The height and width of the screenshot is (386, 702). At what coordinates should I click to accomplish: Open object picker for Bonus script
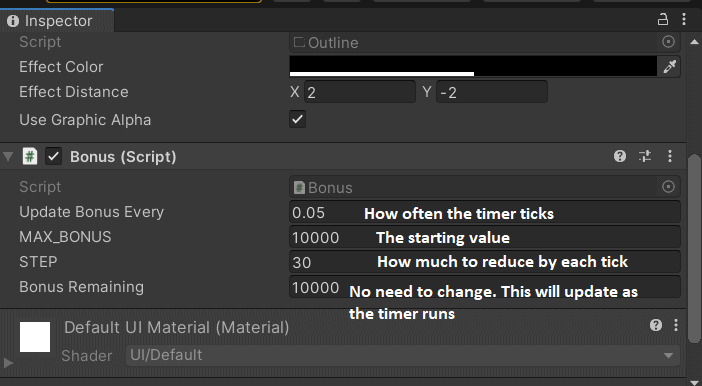668,187
